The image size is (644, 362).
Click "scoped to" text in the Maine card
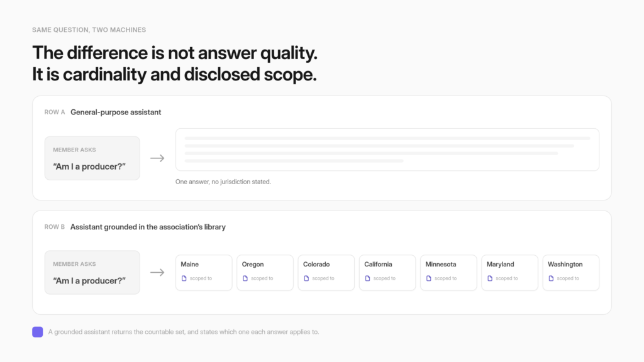201,278
